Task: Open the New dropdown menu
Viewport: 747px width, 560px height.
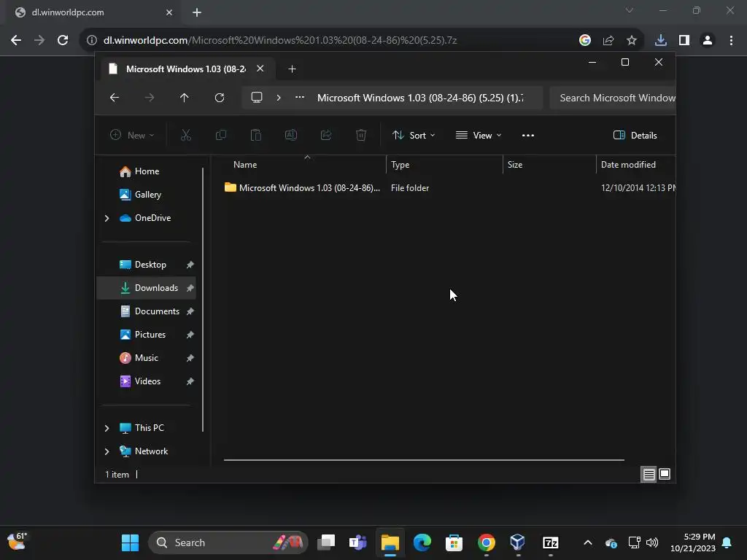Action: (132, 135)
